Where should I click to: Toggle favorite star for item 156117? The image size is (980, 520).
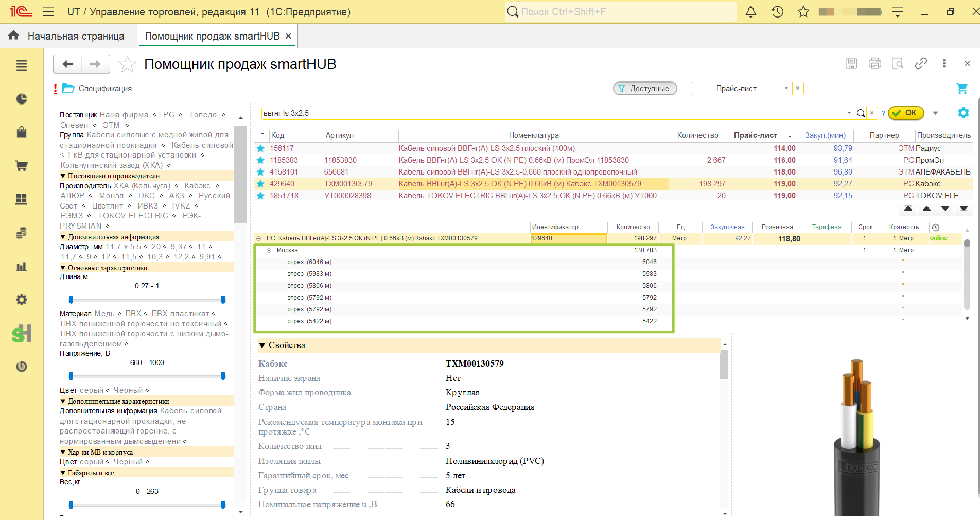(x=260, y=148)
